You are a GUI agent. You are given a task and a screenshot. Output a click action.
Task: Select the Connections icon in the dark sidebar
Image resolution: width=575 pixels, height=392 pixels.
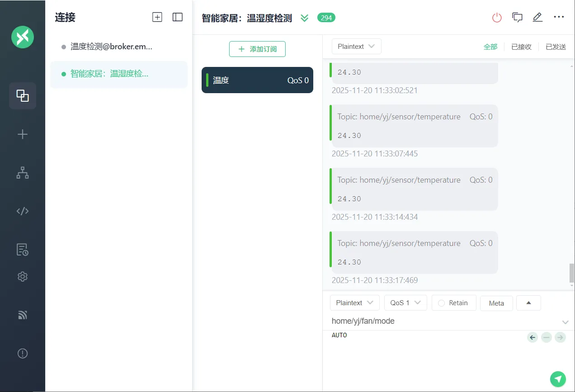(x=23, y=95)
